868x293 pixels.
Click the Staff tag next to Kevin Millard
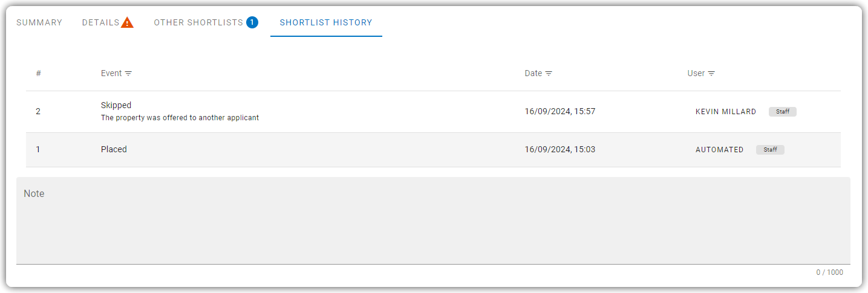(783, 112)
